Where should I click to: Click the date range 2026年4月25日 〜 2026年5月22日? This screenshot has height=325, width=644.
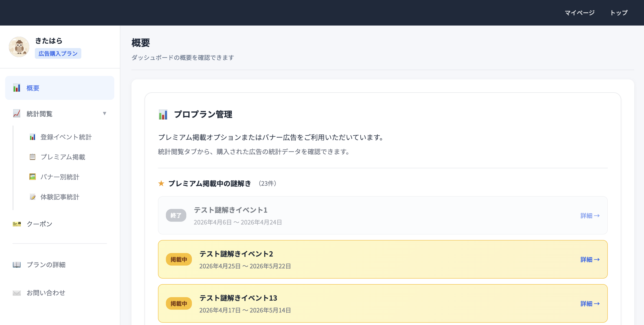pos(245,266)
